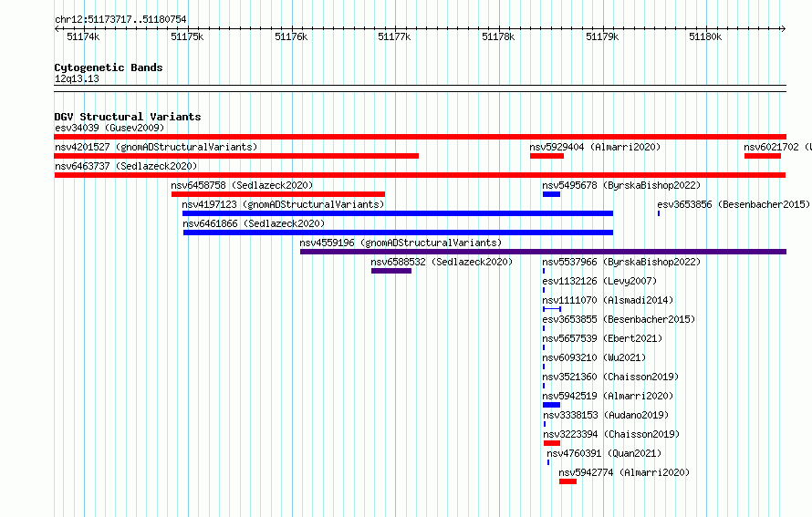
Task: Click the blue nsv4197123 variant bar
Action: coord(398,213)
